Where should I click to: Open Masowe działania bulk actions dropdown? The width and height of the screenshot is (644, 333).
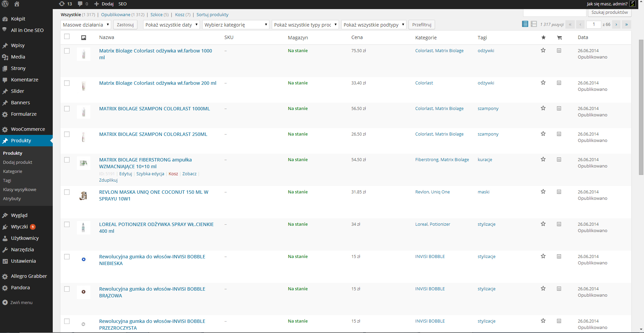coord(86,25)
